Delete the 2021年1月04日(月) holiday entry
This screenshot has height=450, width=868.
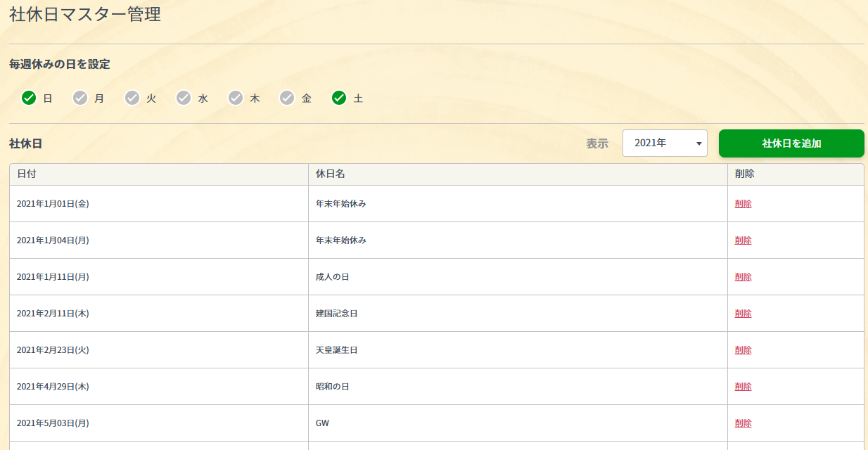tap(743, 240)
